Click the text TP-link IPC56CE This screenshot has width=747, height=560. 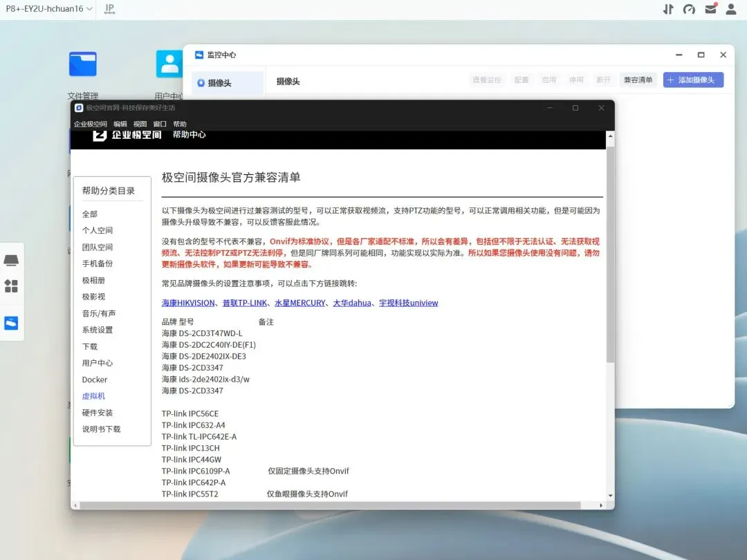[x=190, y=414]
